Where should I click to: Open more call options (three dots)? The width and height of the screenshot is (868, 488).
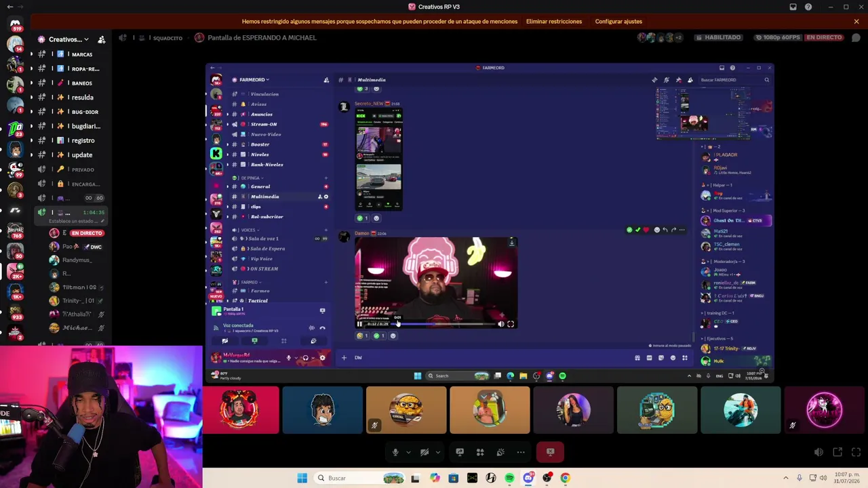tap(521, 452)
